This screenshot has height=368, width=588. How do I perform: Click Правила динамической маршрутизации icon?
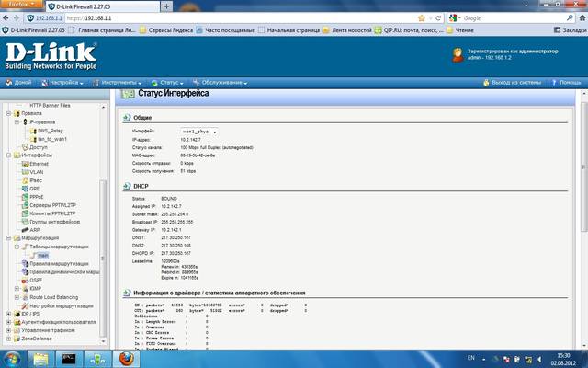[x=25, y=272]
